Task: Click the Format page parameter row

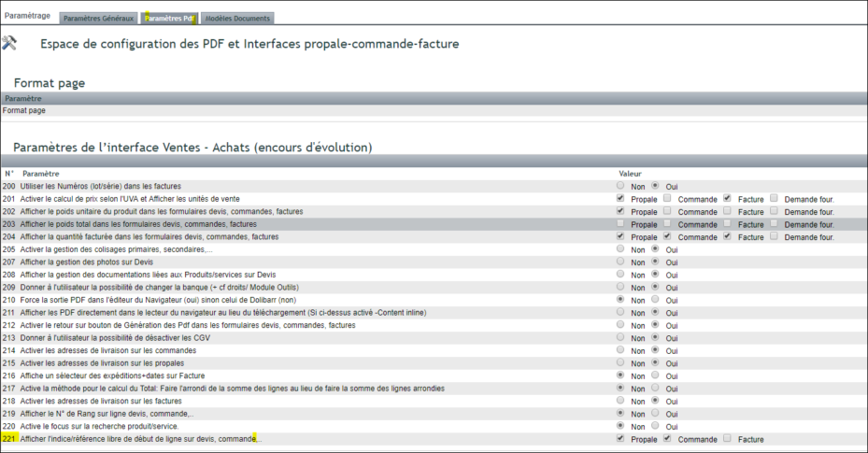Action: pyautogui.click(x=434, y=110)
